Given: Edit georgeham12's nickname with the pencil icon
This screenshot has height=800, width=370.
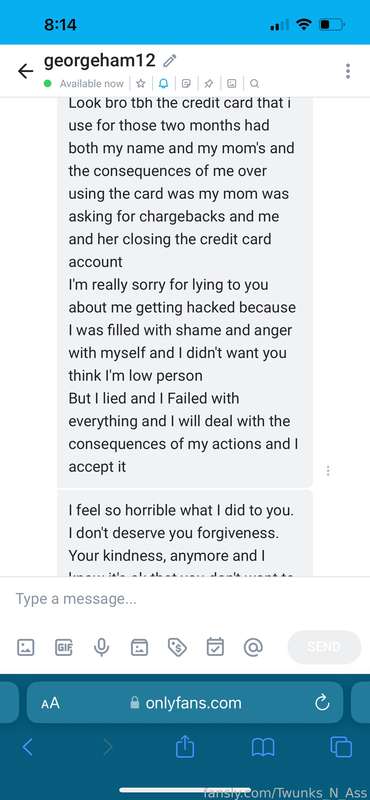Looking at the screenshot, I should point(169,61).
